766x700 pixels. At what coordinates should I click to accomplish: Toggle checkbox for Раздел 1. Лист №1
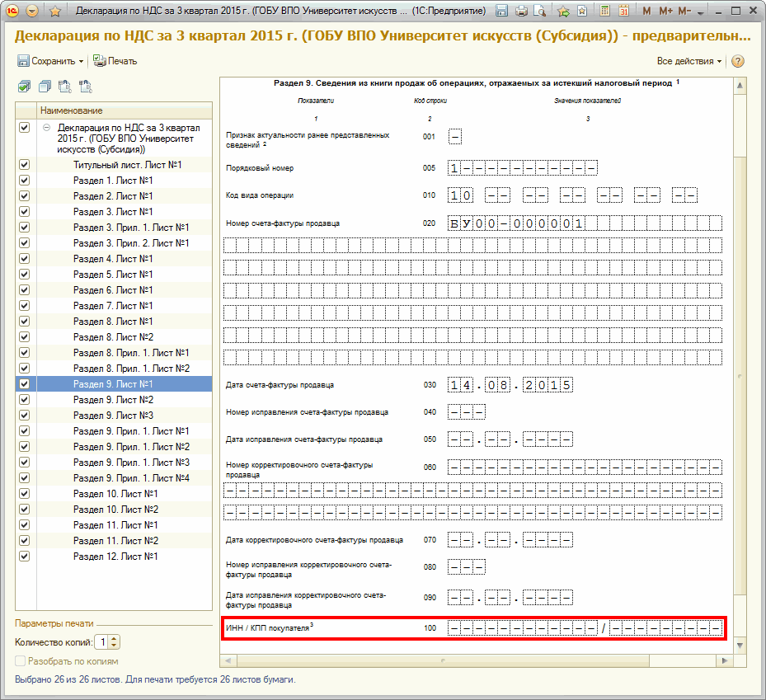tap(24, 181)
